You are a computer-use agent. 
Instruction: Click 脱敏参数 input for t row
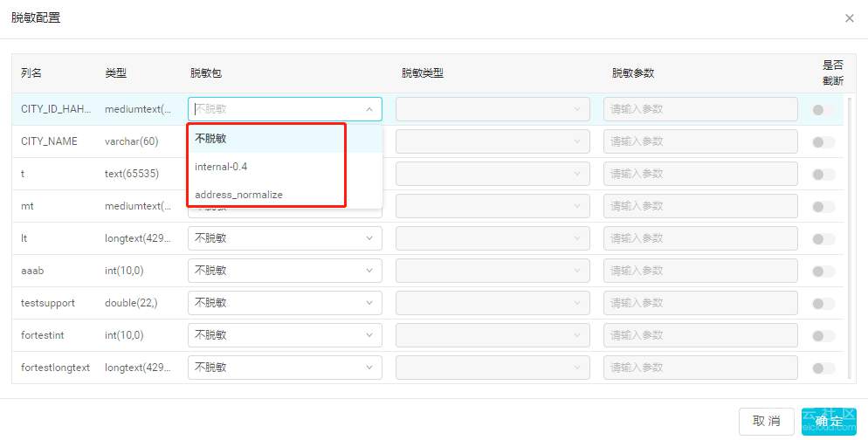tap(700, 174)
